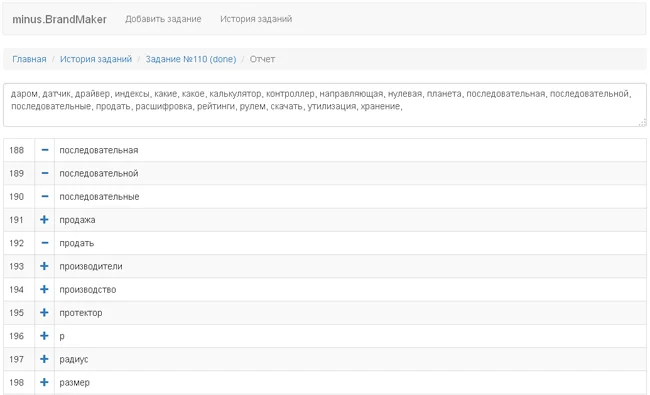Click the plus icon for протектор
This screenshot has width=650, height=395.
(x=44, y=313)
